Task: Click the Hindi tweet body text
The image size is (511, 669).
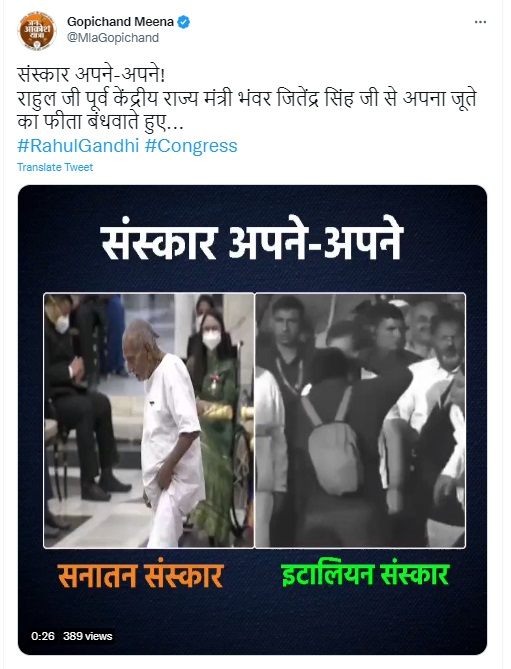Action: [247, 99]
